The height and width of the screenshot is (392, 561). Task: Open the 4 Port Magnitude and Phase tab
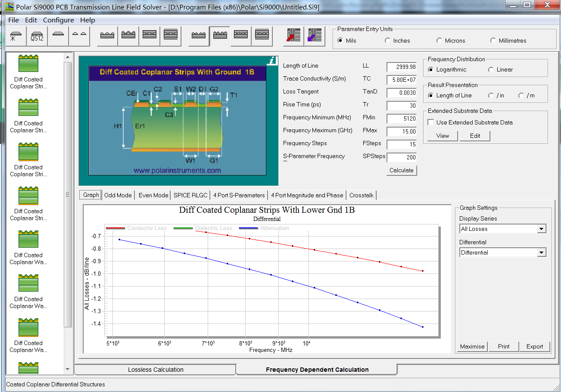(307, 195)
